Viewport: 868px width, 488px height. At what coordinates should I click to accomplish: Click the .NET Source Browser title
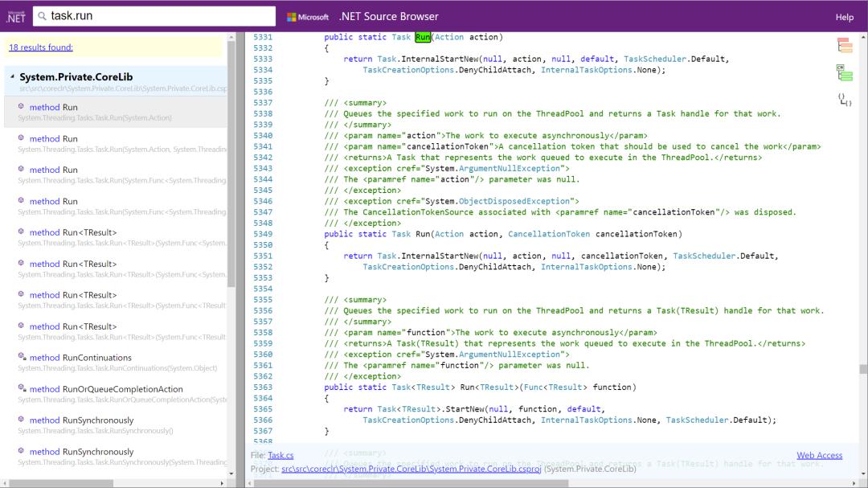pyautogui.click(x=388, y=16)
